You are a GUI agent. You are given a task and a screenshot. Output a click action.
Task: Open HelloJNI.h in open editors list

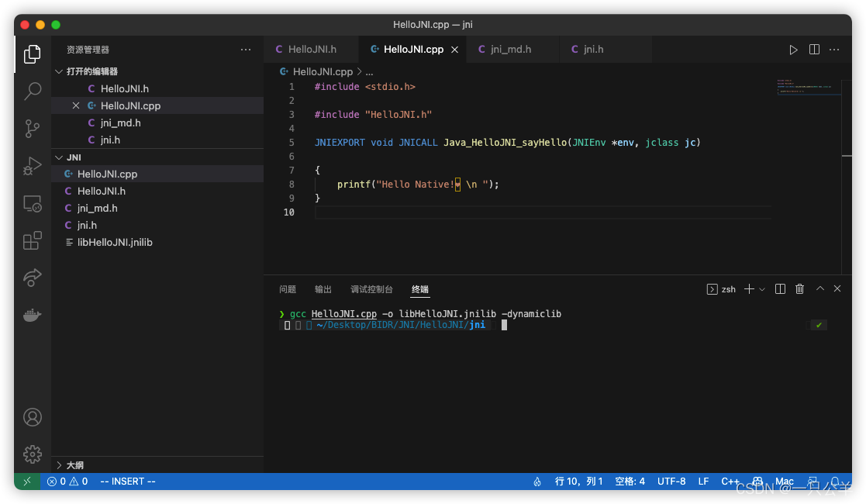[157, 88]
